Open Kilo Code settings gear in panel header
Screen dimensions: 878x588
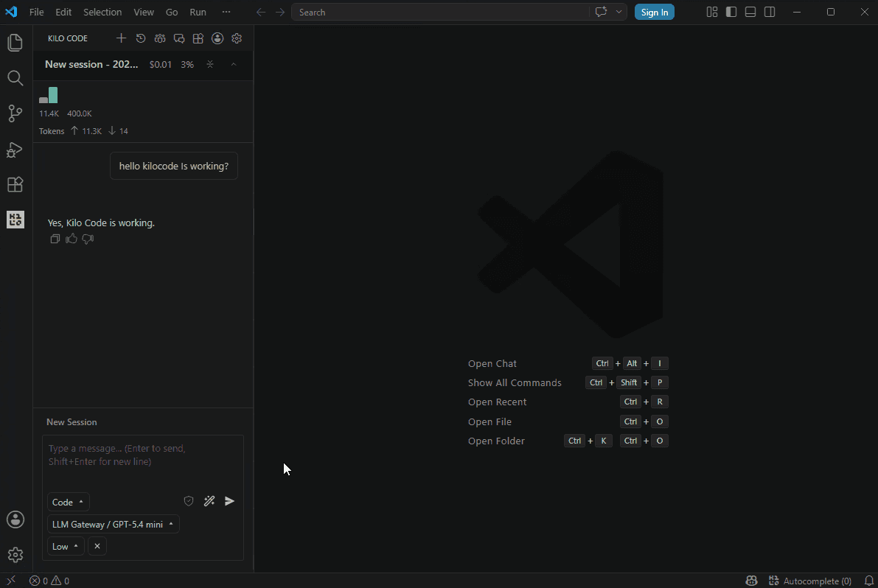click(x=237, y=38)
